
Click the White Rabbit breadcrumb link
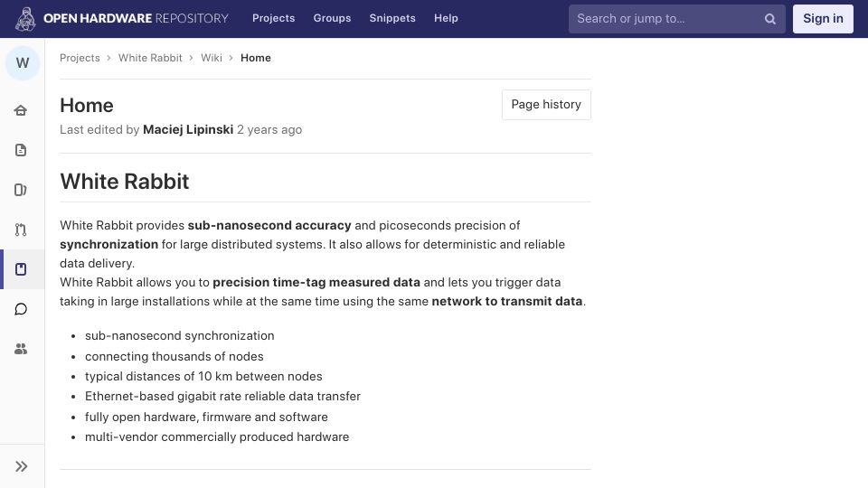pyautogui.click(x=150, y=58)
